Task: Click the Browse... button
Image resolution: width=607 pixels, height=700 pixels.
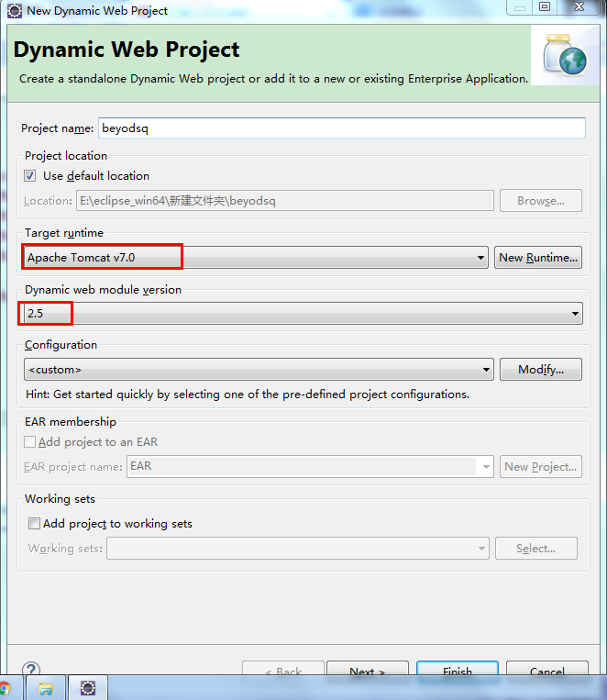Action: pos(540,201)
